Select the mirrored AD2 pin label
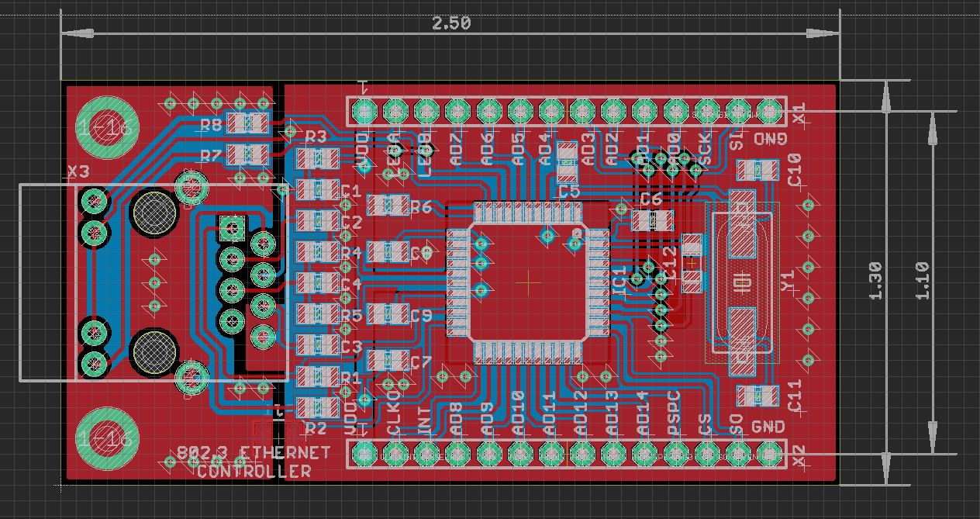This screenshot has width=980, height=519. (612, 149)
